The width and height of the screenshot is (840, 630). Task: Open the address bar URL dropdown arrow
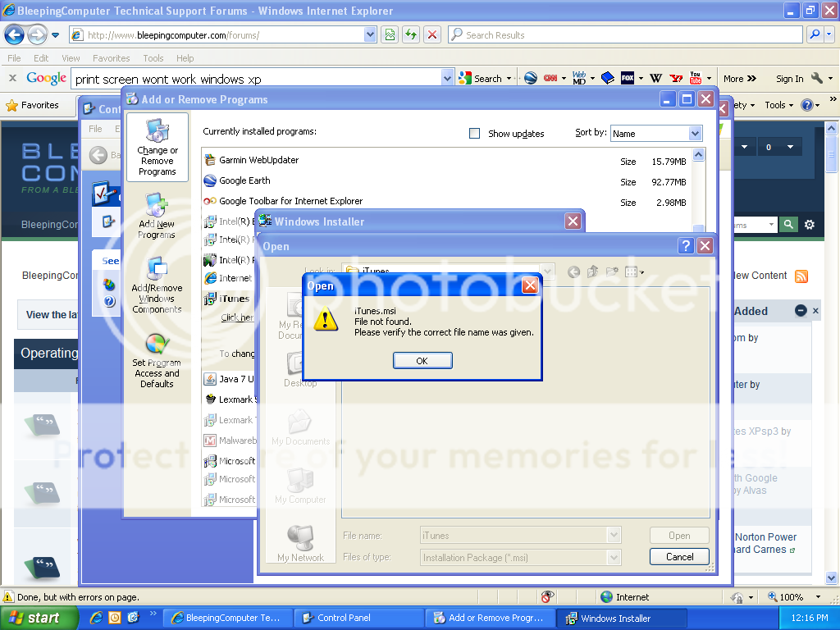(x=370, y=35)
